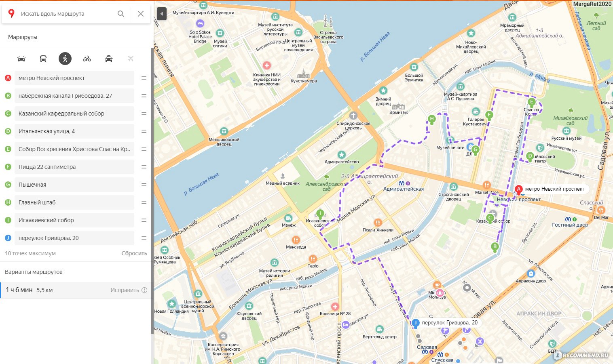
Task: Click the search along route input field
Action: click(67, 14)
